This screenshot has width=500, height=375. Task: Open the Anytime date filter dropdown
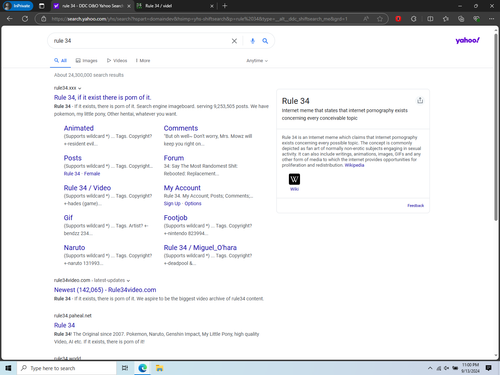pyautogui.click(x=257, y=61)
